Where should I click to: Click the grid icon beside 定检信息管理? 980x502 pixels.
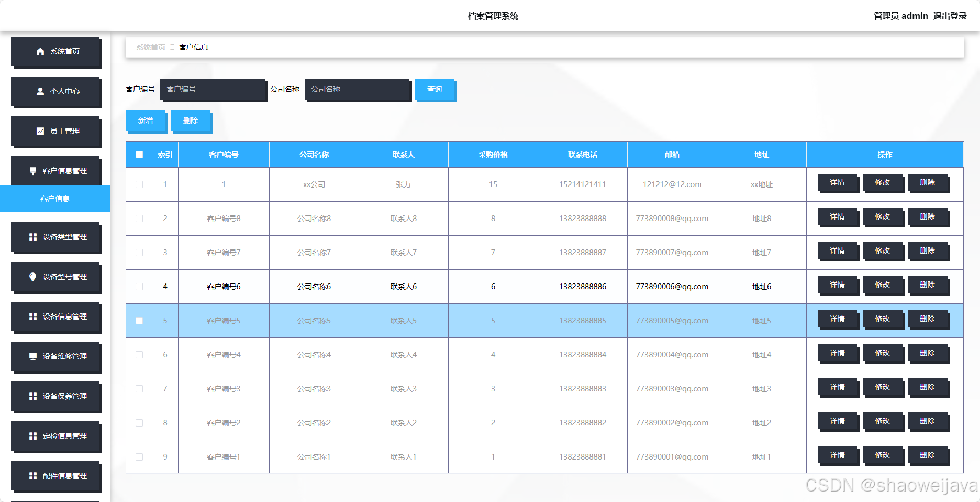click(x=33, y=436)
